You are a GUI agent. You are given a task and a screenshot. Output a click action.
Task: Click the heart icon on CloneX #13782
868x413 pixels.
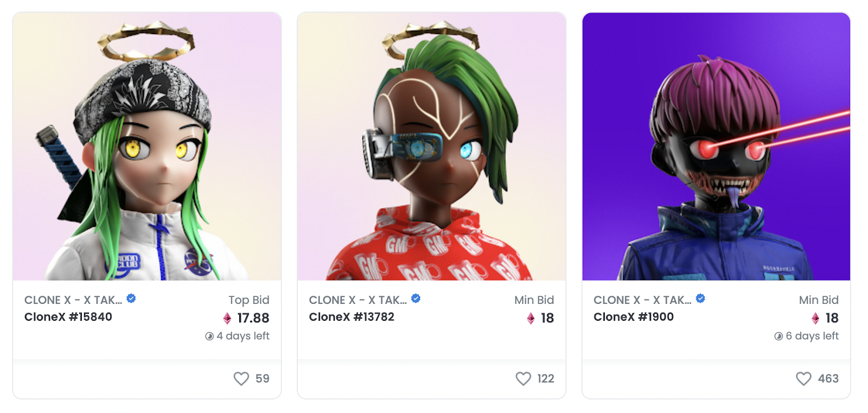click(x=523, y=378)
